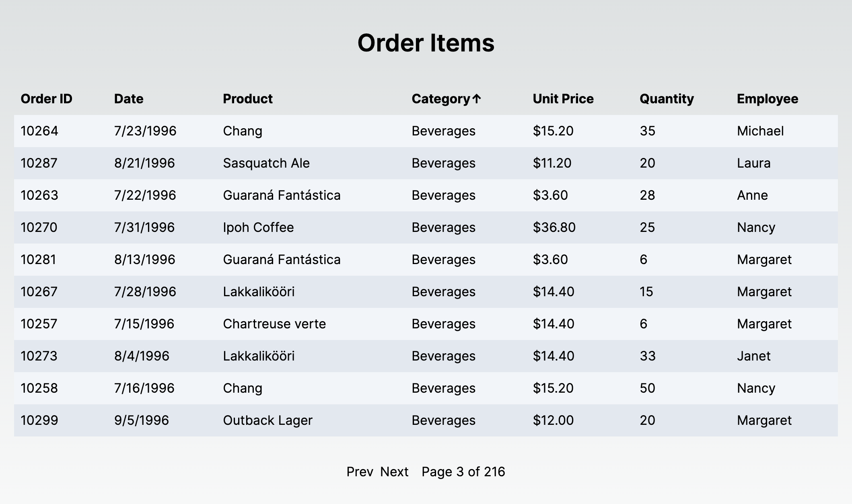Click the Ipoh Coffee product cell
The image size is (852, 504).
[x=258, y=227]
